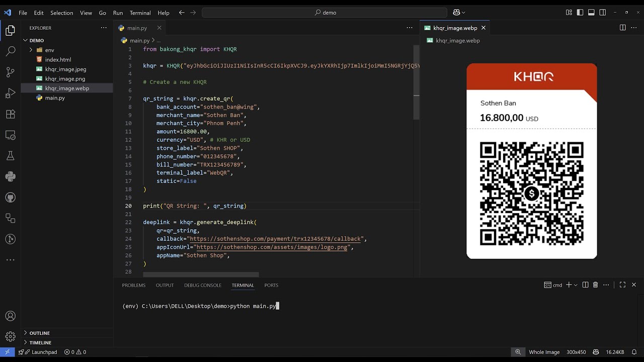
Task: Open the File menu
Action: pyautogui.click(x=23, y=13)
